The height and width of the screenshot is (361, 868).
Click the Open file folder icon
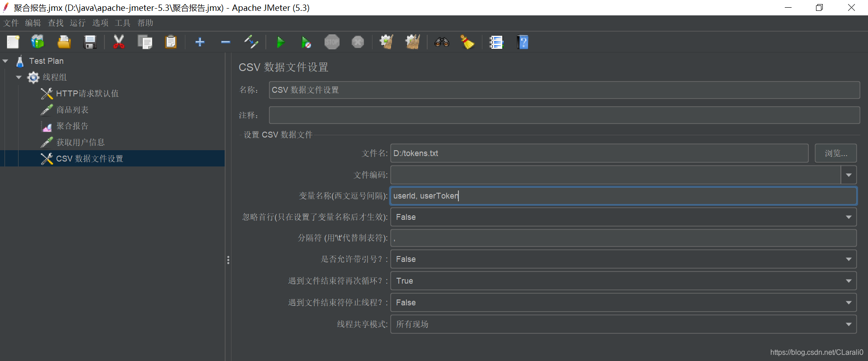[x=64, y=42]
